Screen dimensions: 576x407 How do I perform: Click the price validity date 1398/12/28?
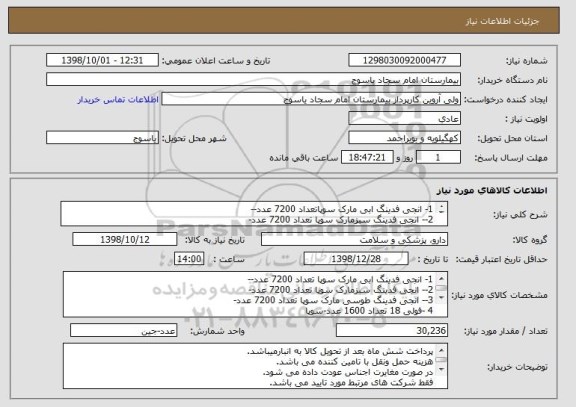(356, 259)
